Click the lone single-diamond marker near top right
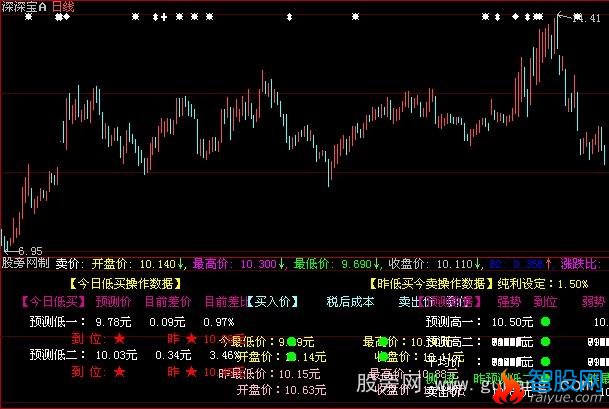Screen dimensions: 609x409 coord(515,17)
